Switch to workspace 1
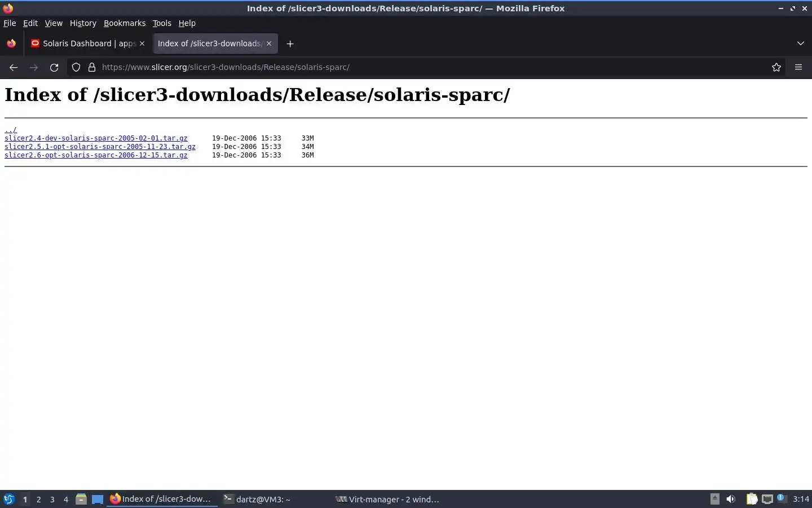 tap(25, 500)
